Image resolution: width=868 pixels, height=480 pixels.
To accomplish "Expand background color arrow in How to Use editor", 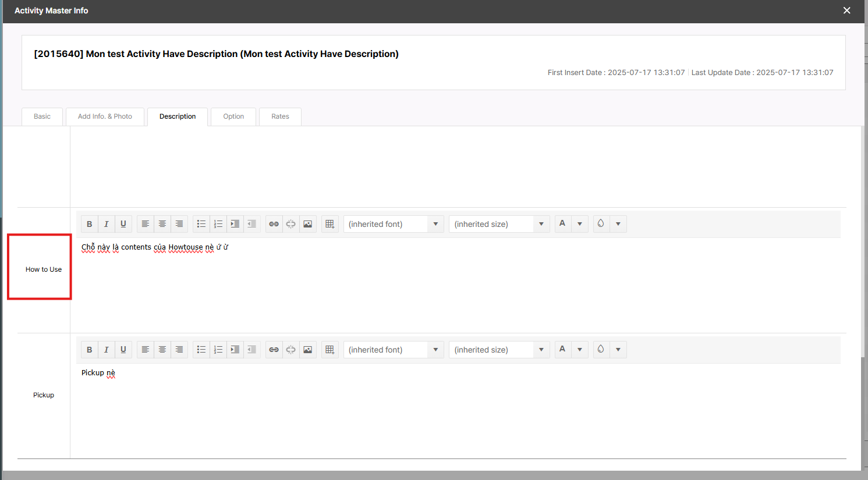I will coord(618,224).
